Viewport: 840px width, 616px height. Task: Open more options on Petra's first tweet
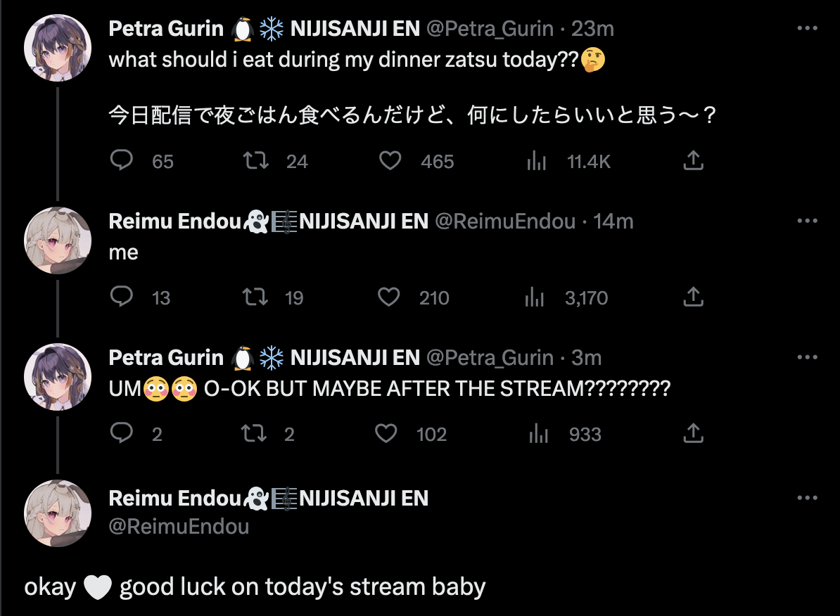point(806,28)
